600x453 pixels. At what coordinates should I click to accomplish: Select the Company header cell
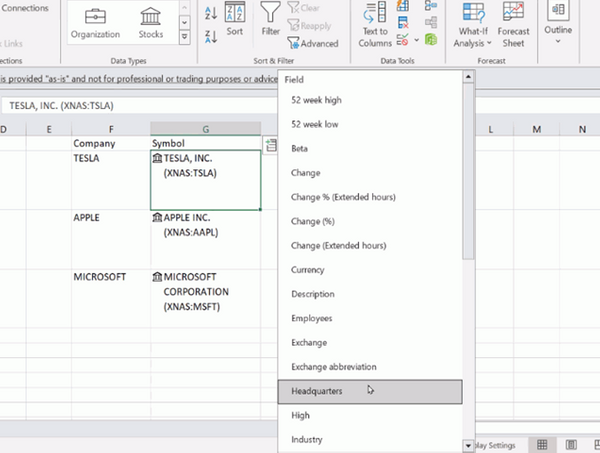[111, 143]
